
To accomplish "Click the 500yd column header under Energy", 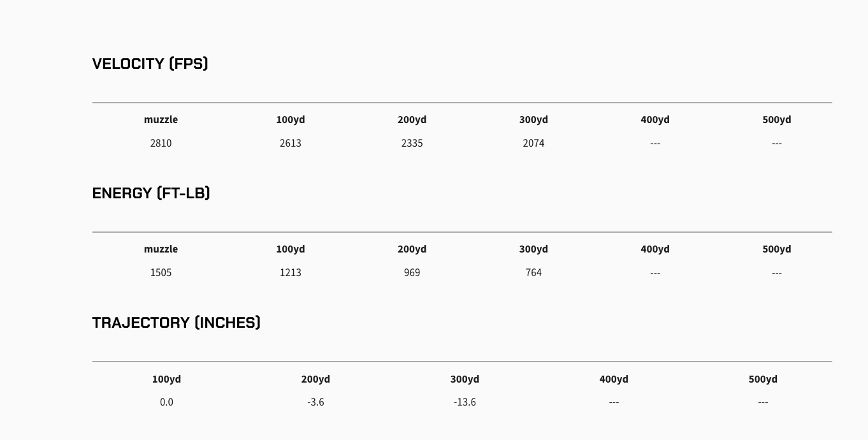I will tap(776, 249).
